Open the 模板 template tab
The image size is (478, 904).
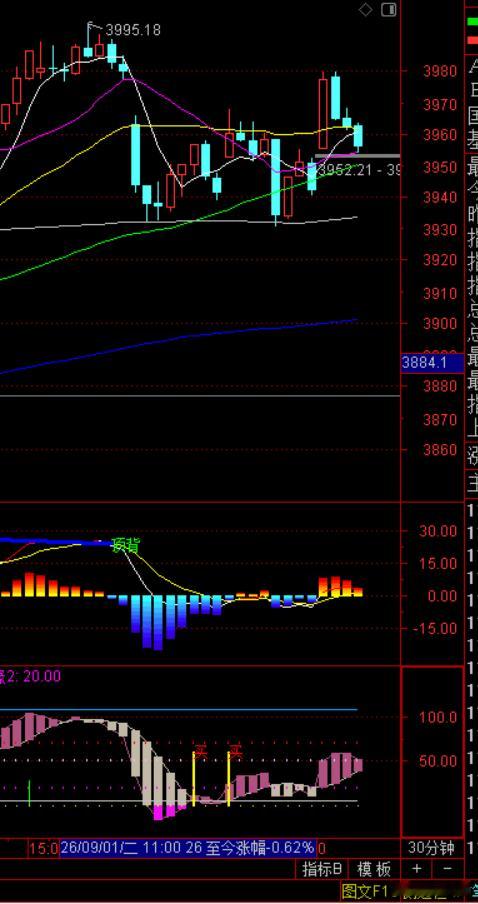pyautogui.click(x=374, y=869)
